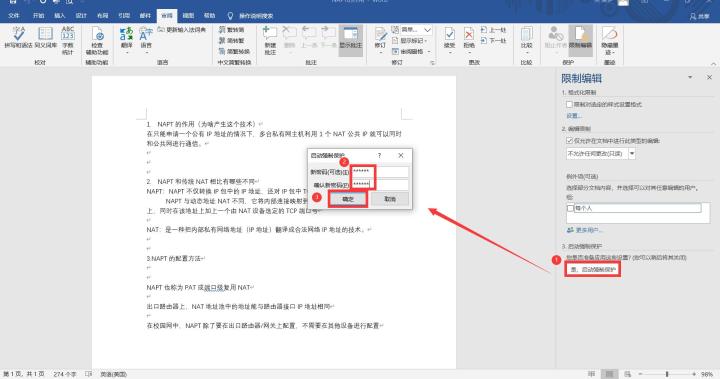
Task: Click 'Yes, Start Enforcing Protection' button
Action: tap(593, 269)
